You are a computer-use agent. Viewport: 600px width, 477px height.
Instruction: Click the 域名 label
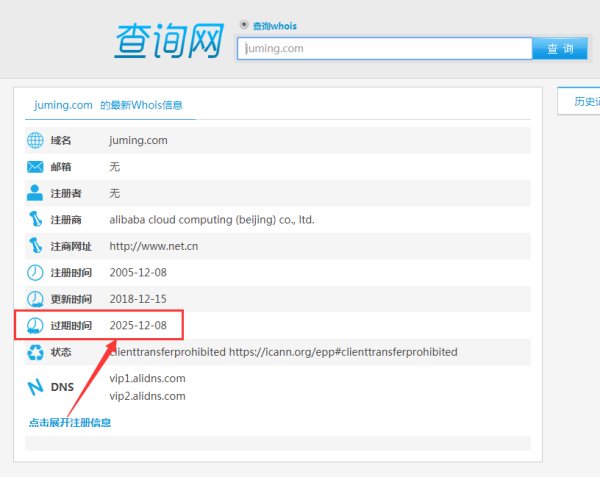tap(61, 140)
